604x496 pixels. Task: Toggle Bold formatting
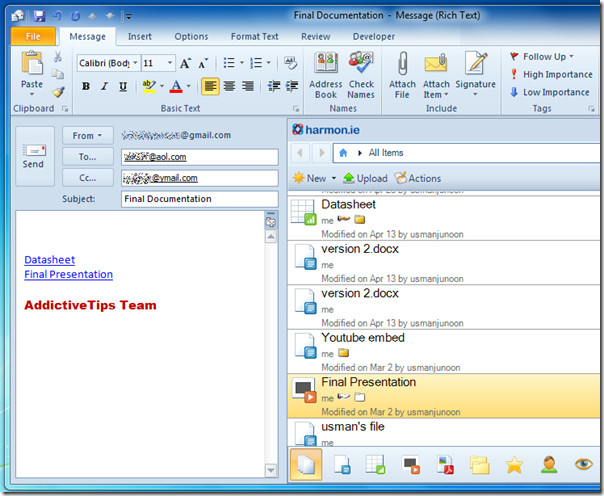click(86, 86)
